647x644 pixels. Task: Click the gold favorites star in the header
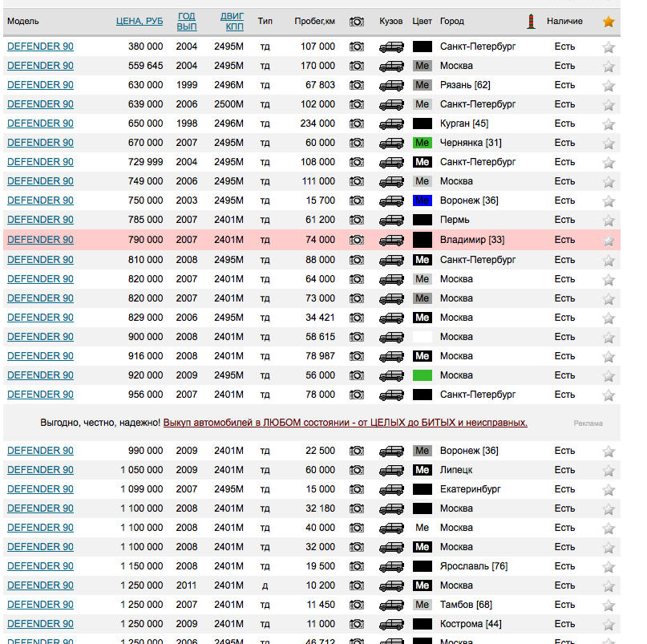coord(609,22)
